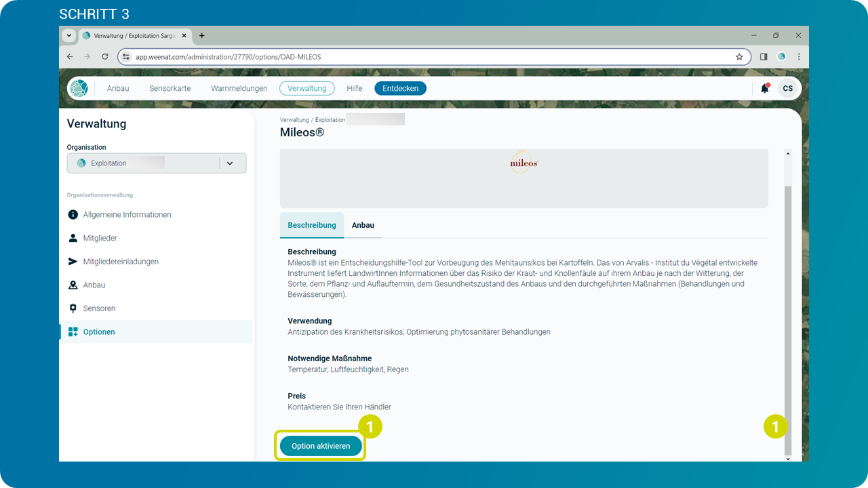Open the notifications bell

[x=765, y=88]
